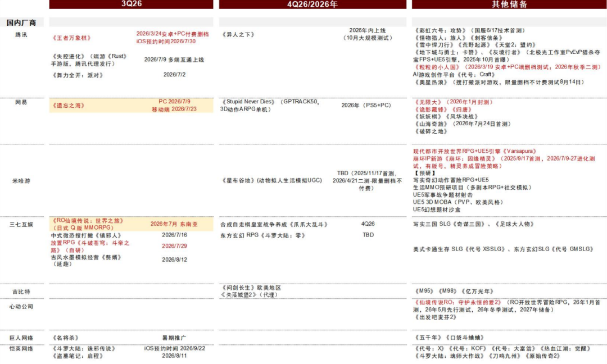Screen dimensions: 607x364
Task: Click the "《怪物猎人：旅人》《刺客信条》" line
Action: tap(459, 38)
